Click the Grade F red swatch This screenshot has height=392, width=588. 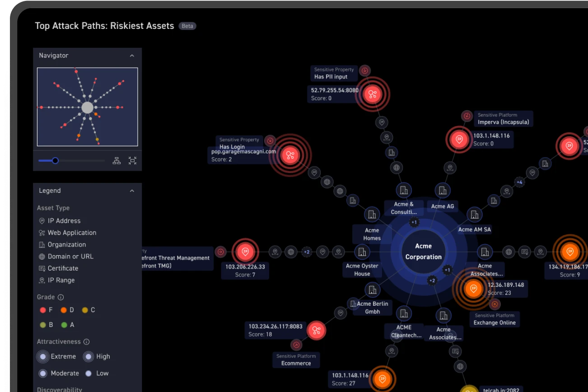43,310
